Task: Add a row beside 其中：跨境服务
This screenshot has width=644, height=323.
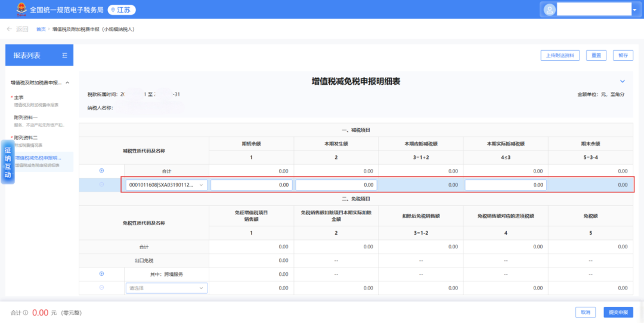Action: pyautogui.click(x=101, y=274)
